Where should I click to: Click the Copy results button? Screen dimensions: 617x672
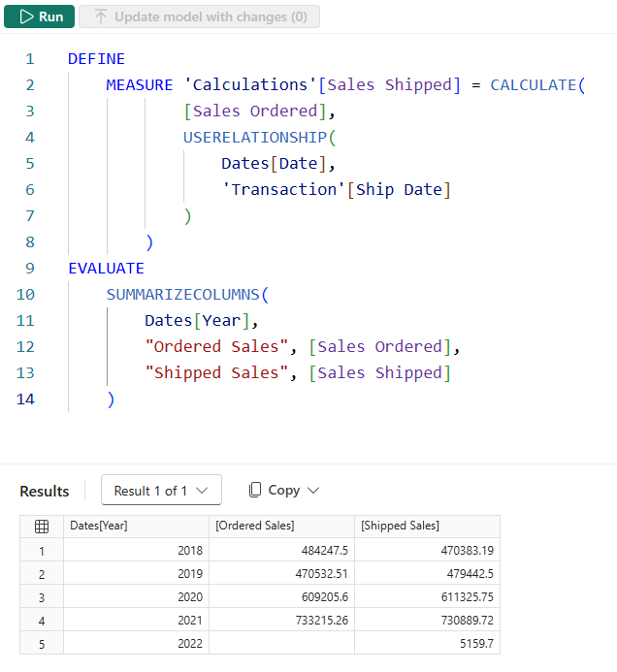274,490
